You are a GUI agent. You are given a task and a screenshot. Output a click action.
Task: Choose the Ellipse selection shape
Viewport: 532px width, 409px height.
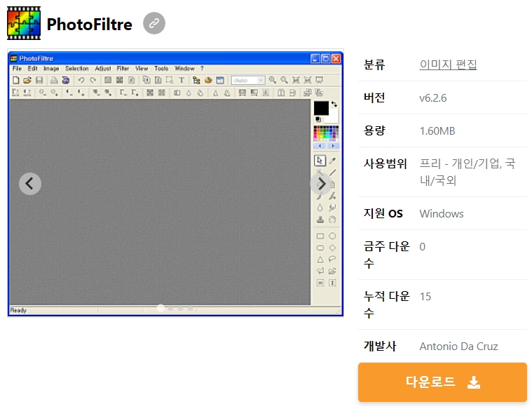332,236
